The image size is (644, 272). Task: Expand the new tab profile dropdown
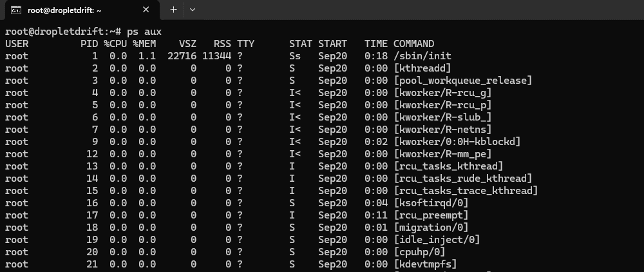192,10
